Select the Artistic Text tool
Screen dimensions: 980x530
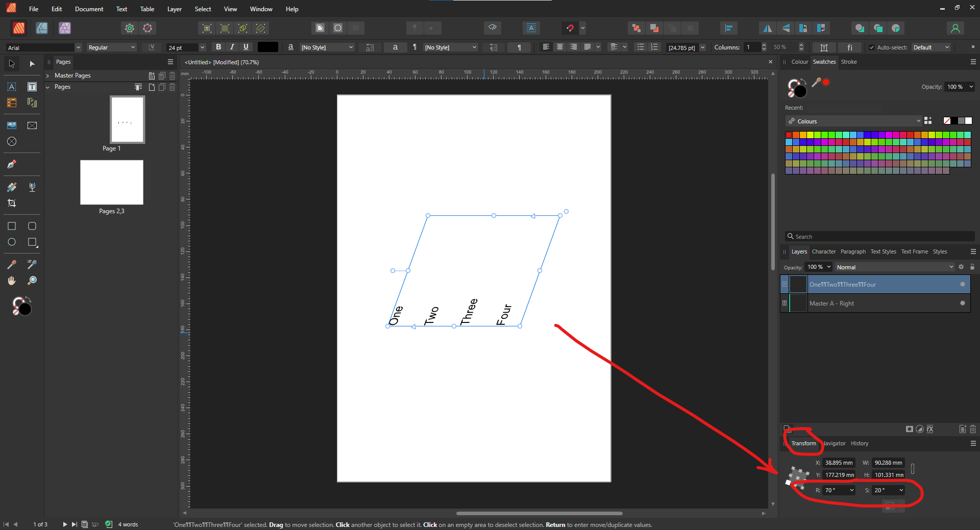click(x=12, y=87)
